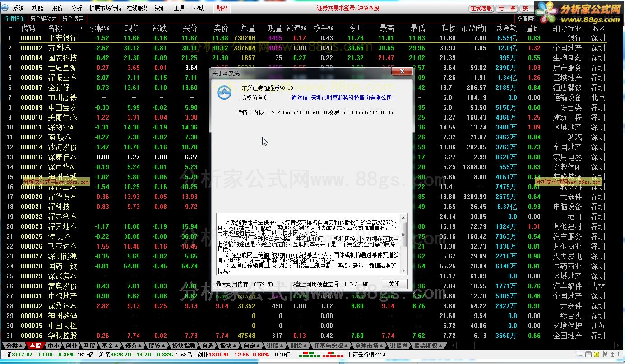Select the 华联控股 stock row

point(303,336)
